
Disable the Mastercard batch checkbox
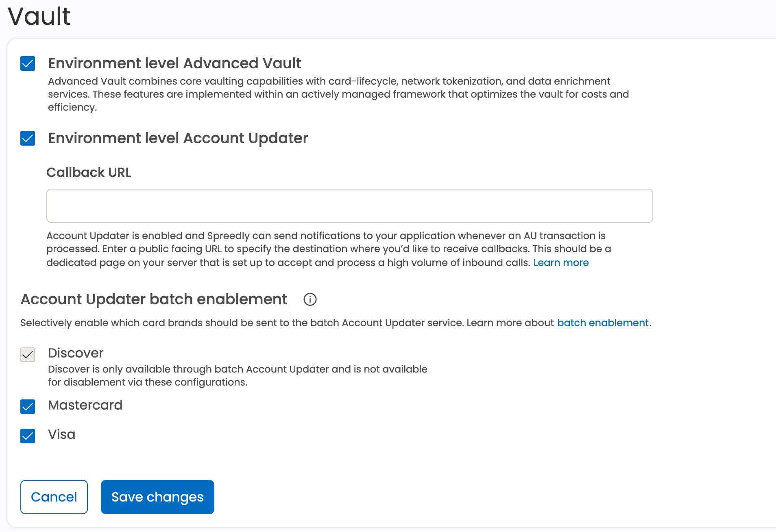point(28,407)
